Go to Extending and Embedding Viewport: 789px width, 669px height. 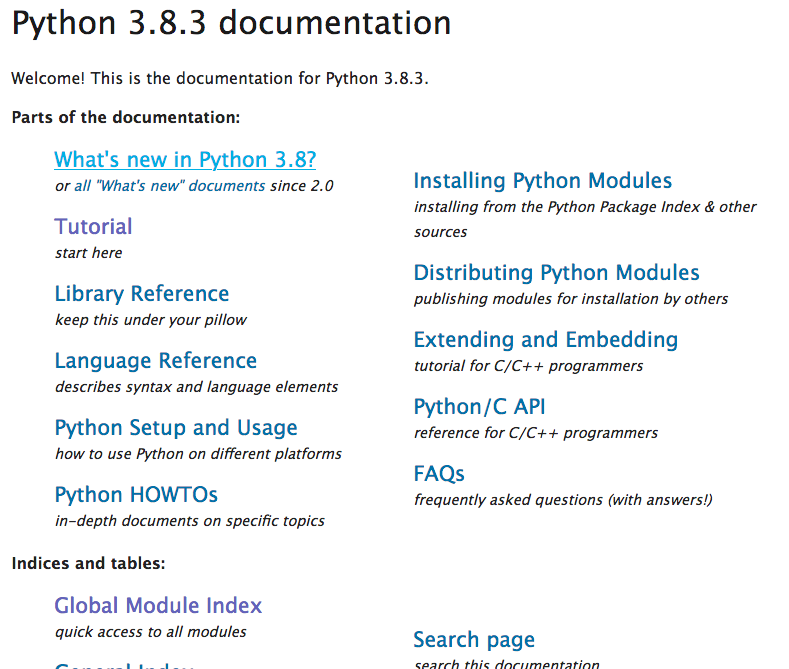(545, 340)
